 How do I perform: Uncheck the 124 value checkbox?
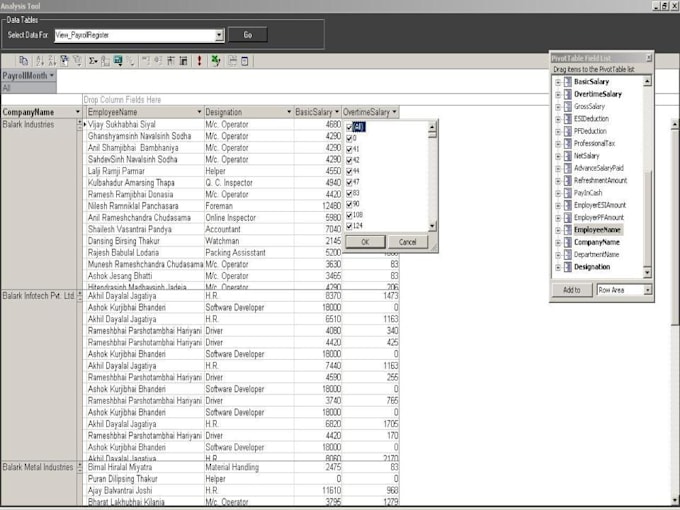pos(350,226)
